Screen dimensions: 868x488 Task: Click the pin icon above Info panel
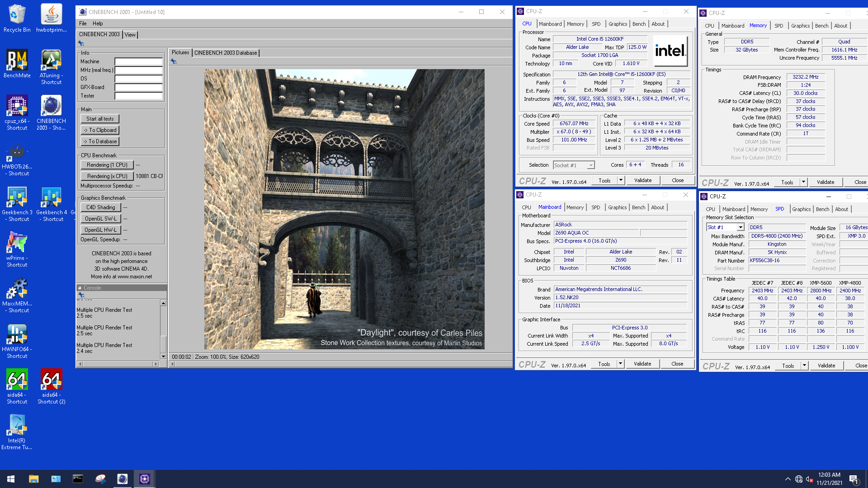(x=81, y=43)
